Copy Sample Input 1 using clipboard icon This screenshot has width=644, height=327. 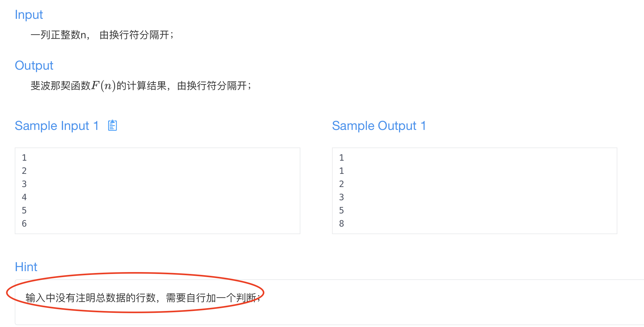(x=112, y=126)
